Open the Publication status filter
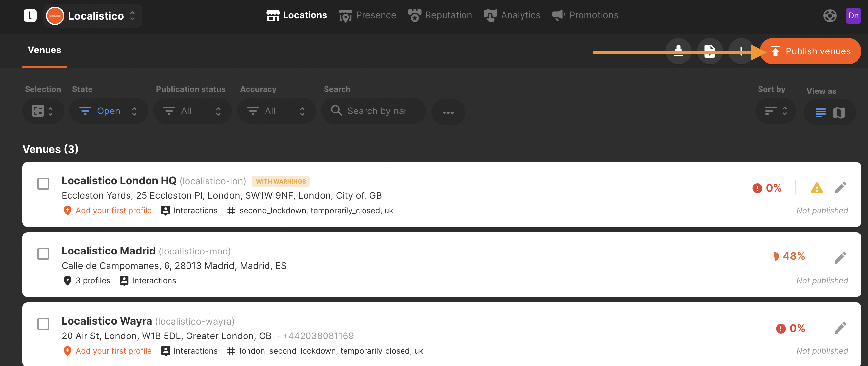Viewport: 868px width, 366px height. click(192, 111)
